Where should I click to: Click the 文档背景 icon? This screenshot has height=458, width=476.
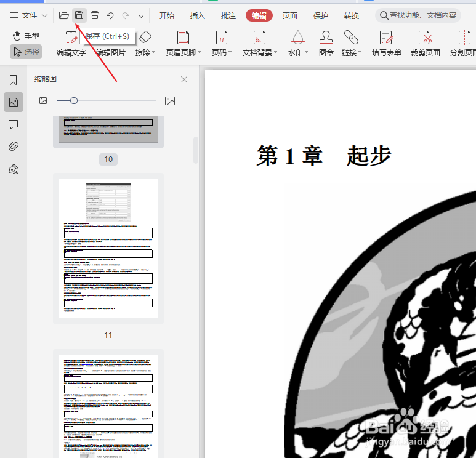pos(259,38)
